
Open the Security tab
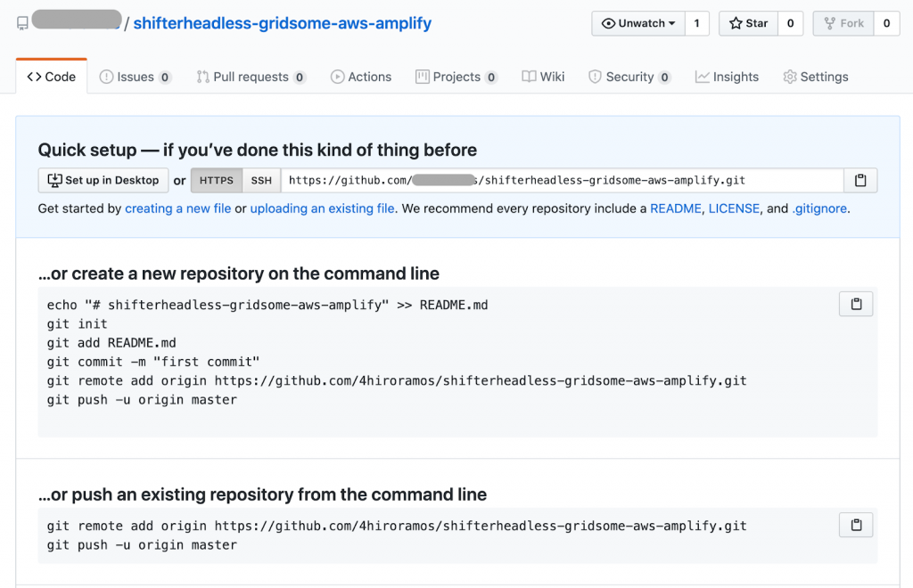pos(630,77)
